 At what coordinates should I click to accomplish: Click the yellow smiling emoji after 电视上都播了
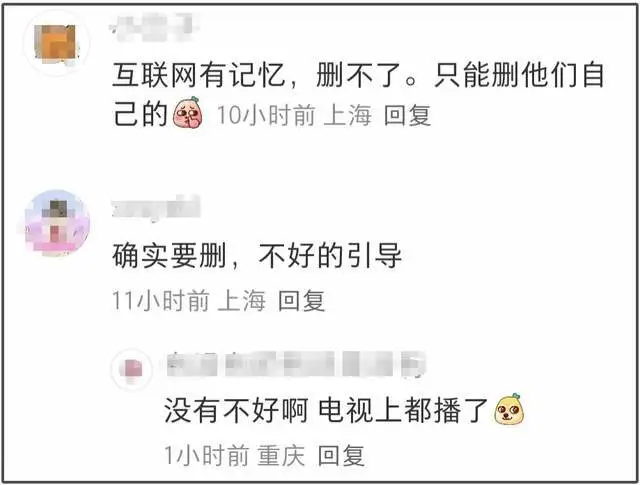point(509,409)
